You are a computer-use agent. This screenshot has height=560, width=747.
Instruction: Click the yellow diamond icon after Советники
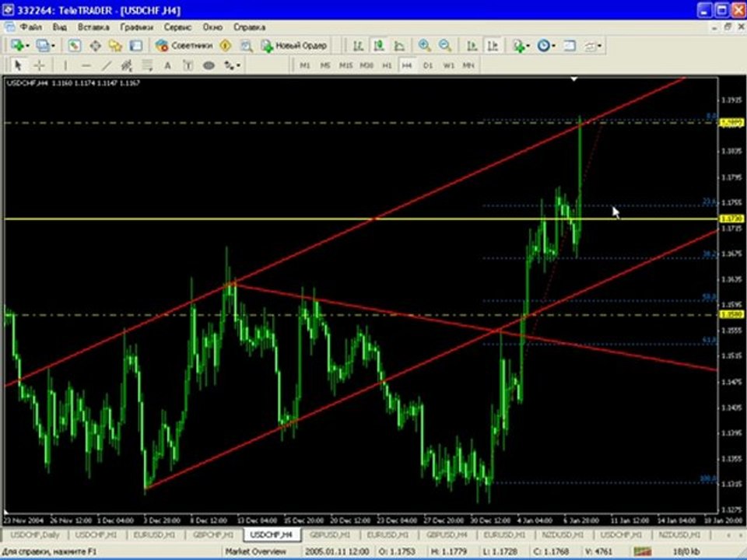click(226, 46)
